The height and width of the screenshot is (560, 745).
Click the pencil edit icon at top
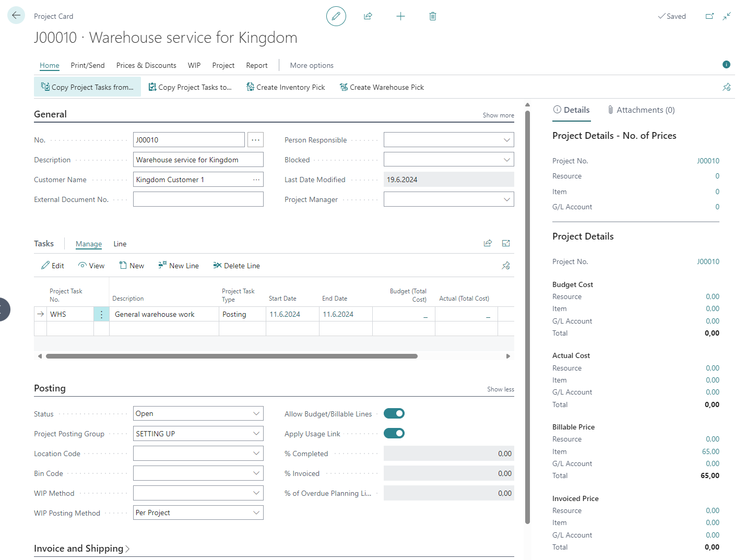click(x=336, y=16)
